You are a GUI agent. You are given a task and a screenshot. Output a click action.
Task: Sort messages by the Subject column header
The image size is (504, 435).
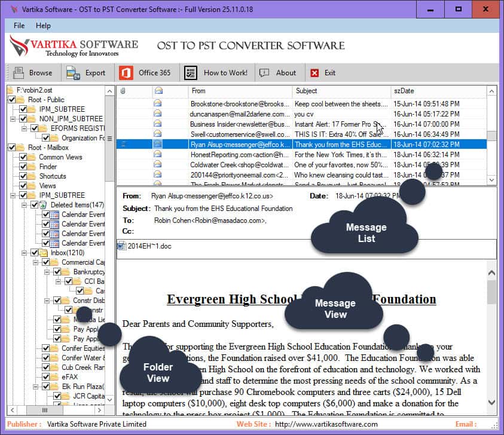click(341, 91)
